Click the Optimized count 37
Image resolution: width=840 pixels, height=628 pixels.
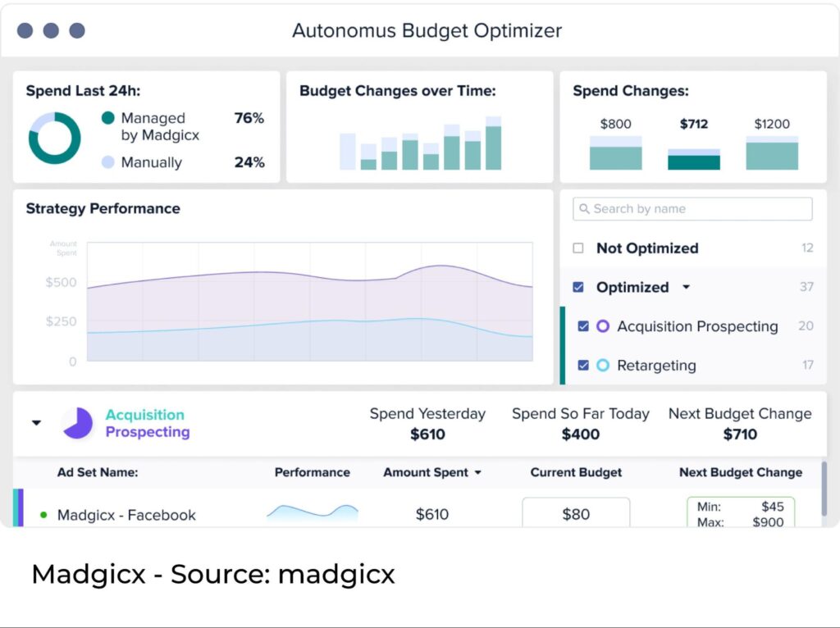pyautogui.click(x=807, y=287)
